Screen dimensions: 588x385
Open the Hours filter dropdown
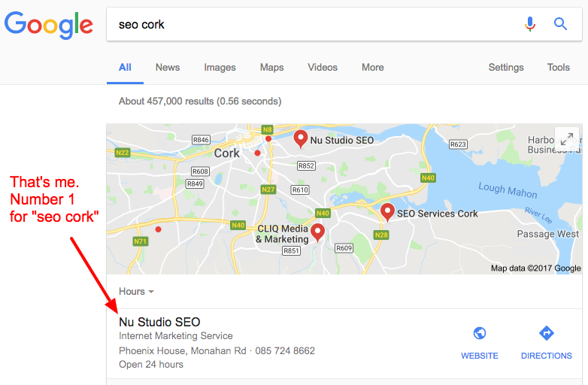point(136,291)
